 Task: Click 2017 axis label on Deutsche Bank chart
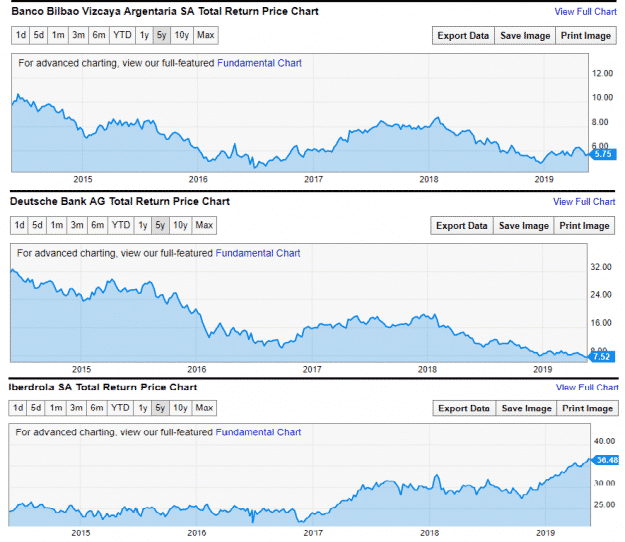(312, 369)
